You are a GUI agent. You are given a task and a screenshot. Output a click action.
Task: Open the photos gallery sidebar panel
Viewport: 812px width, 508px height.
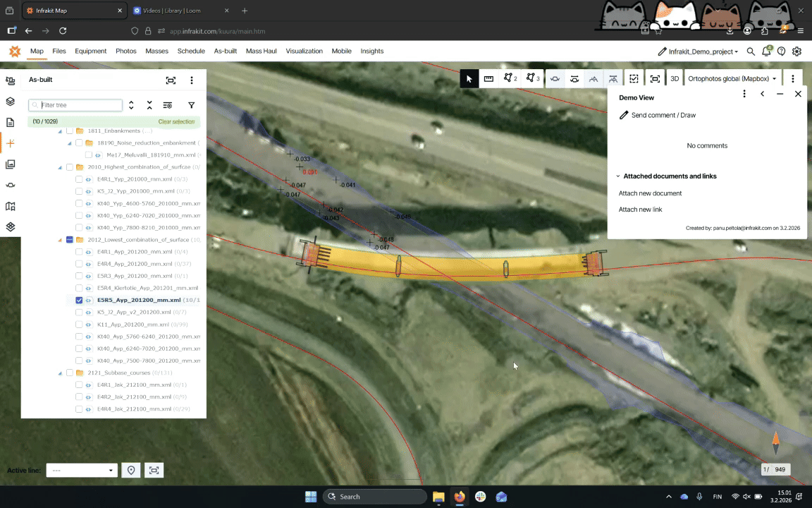(x=11, y=164)
